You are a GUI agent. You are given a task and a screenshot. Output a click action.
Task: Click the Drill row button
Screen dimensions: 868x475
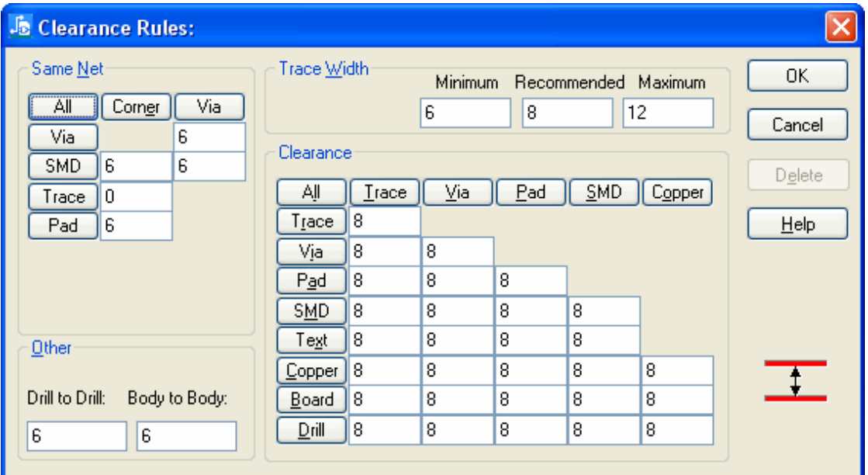point(312,429)
